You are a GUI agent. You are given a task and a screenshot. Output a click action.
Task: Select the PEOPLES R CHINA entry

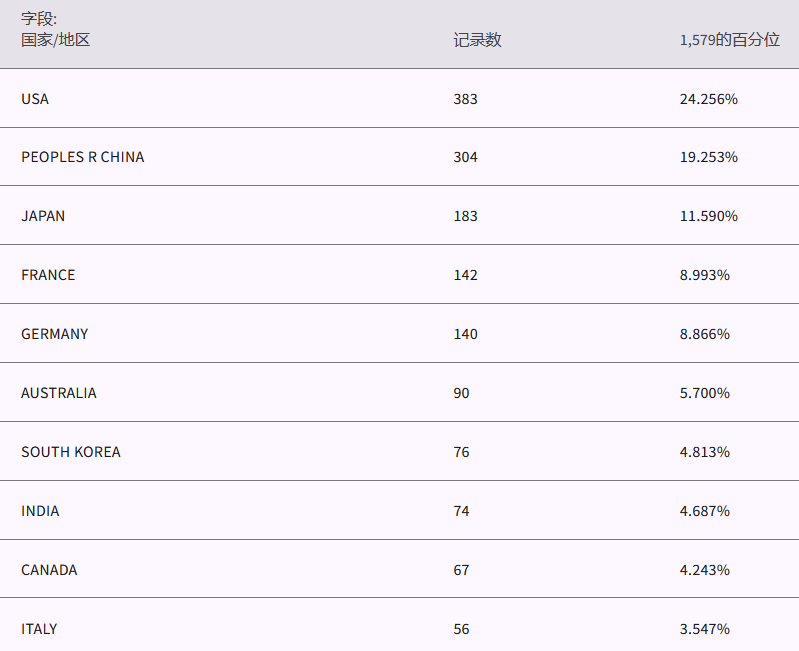point(82,157)
